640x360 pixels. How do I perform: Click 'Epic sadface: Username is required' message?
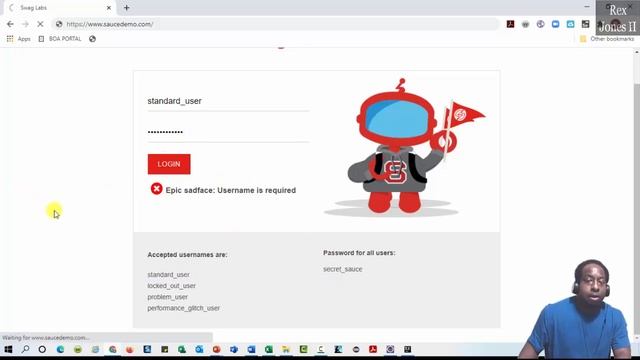pos(231,190)
